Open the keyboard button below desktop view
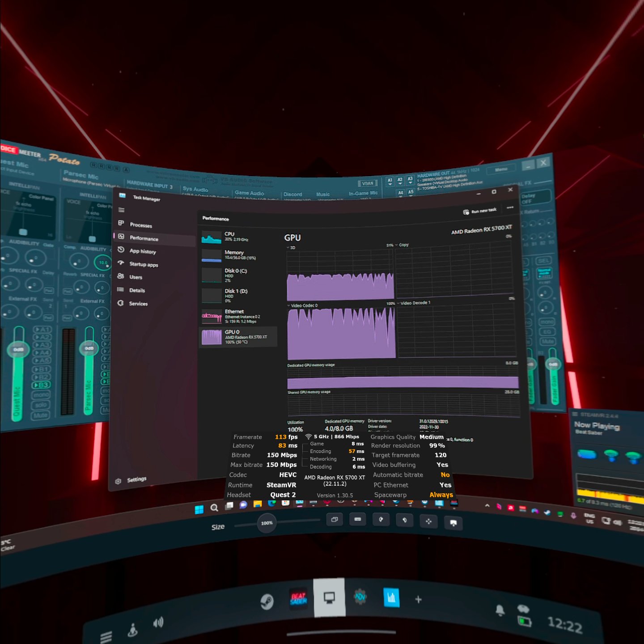The image size is (644, 644). pyautogui.click(x=357, y=519)
